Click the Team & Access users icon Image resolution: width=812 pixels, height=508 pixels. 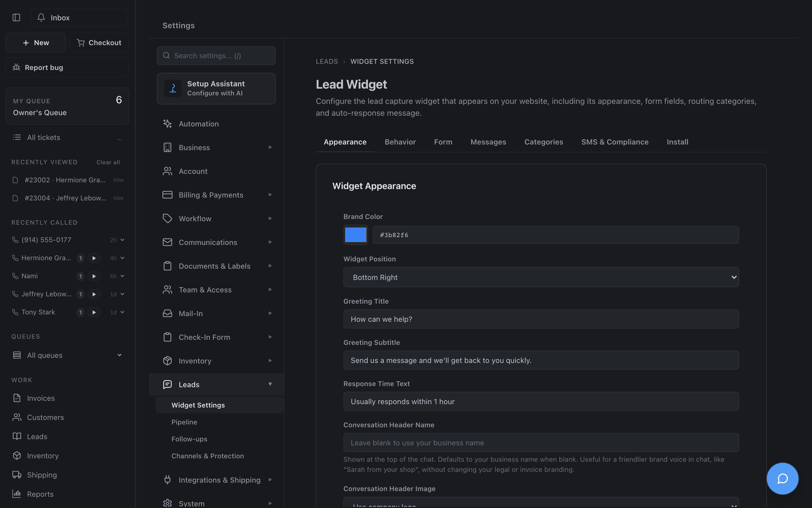(x=167, y=290)
